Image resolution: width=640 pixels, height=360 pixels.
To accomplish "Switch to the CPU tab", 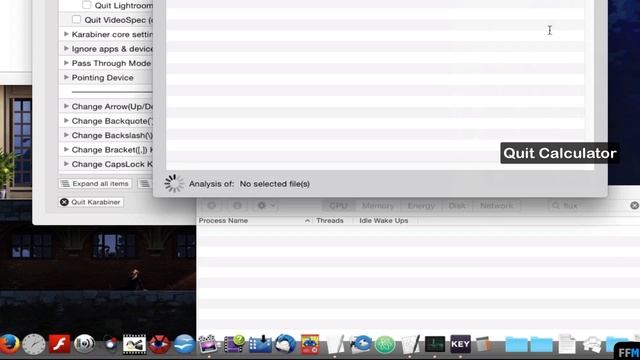I will point(338,205).
